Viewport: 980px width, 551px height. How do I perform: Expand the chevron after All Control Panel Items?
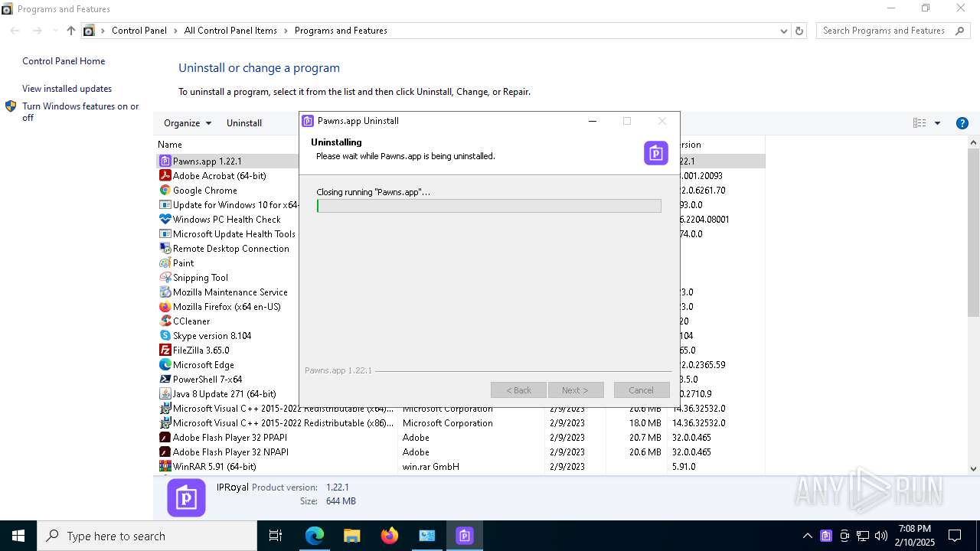(x=286, y=31)
